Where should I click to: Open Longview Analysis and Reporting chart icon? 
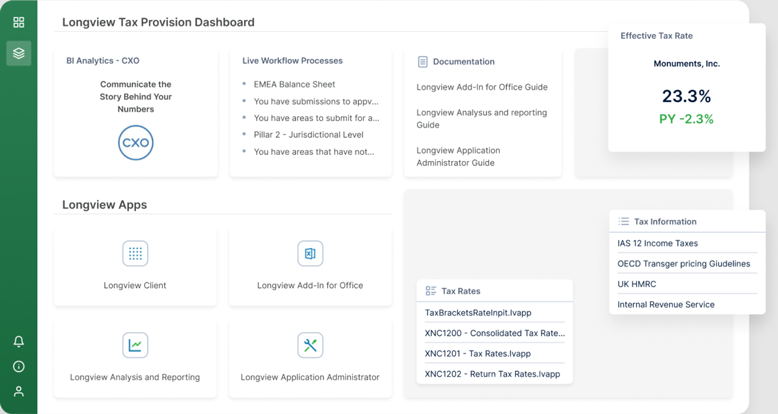click(135, 345)
